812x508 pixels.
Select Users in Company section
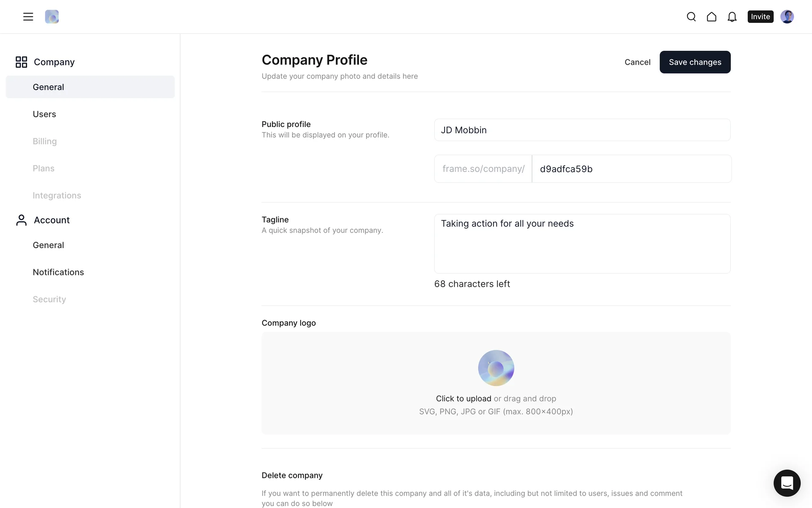click(44, 114)
